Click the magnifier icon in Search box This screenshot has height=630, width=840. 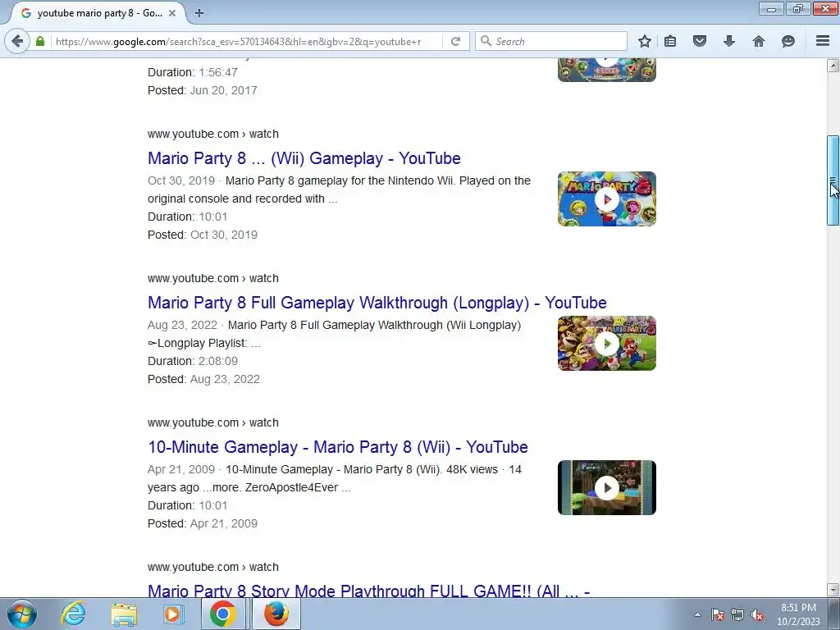[486, 41]
